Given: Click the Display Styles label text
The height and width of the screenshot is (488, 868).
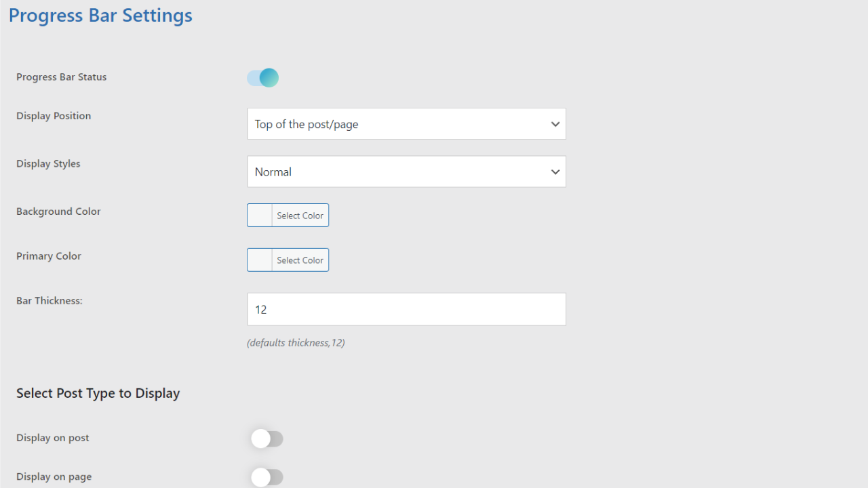Looking at the screenshot, I should 48,164.
